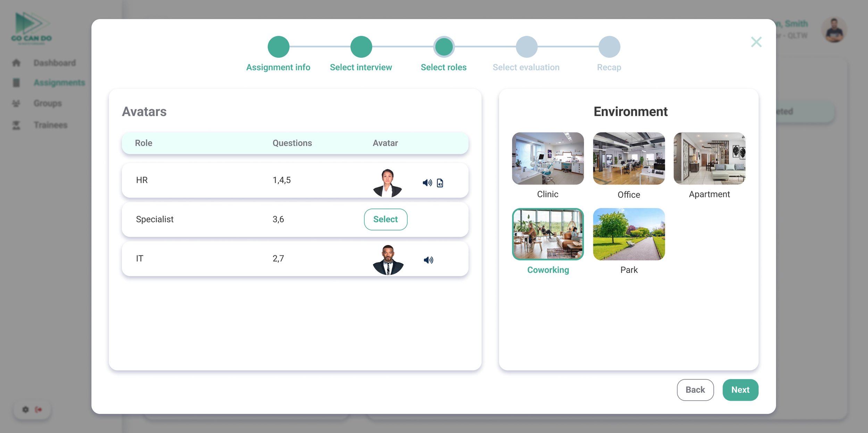The width and height of the screenshot is (868, 433).
Task: Jump to the Select evaluation step
Action: pyautogui.click(x=526, y=47)
